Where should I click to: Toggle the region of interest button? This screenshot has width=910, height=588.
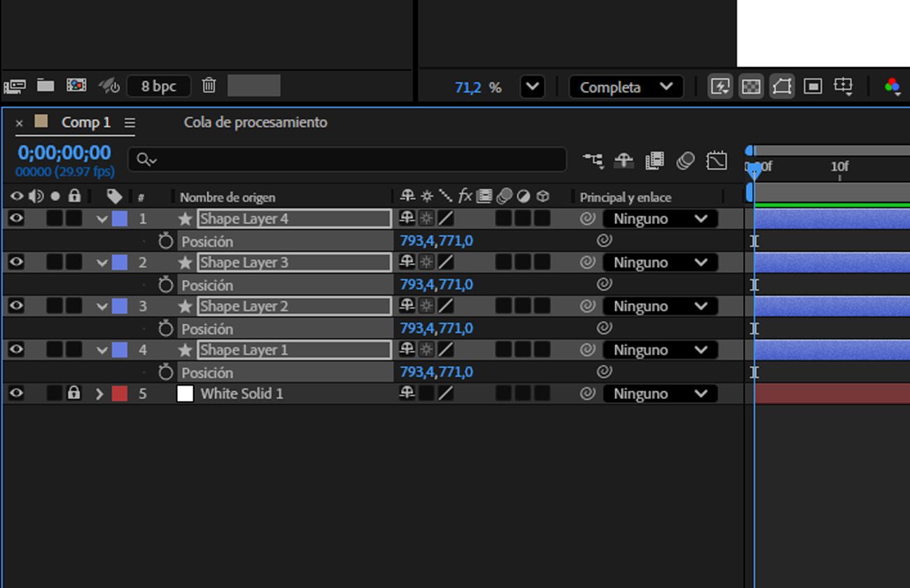[813, 86]
